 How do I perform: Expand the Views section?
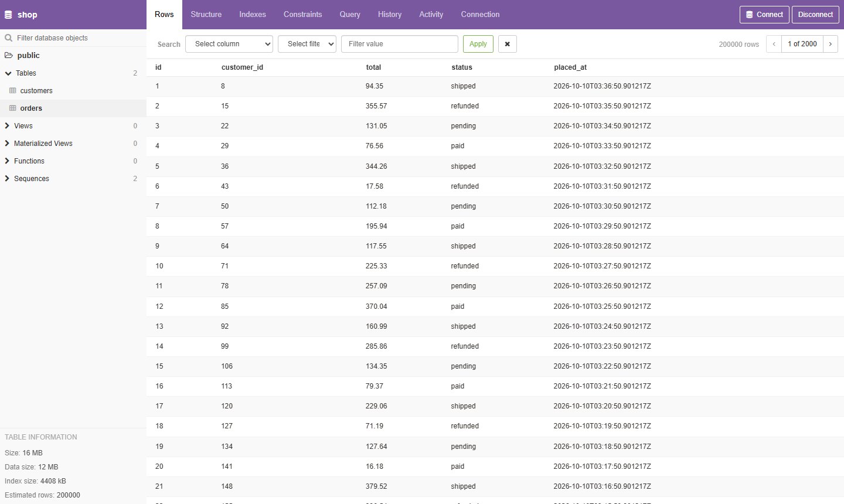(7, 126)
